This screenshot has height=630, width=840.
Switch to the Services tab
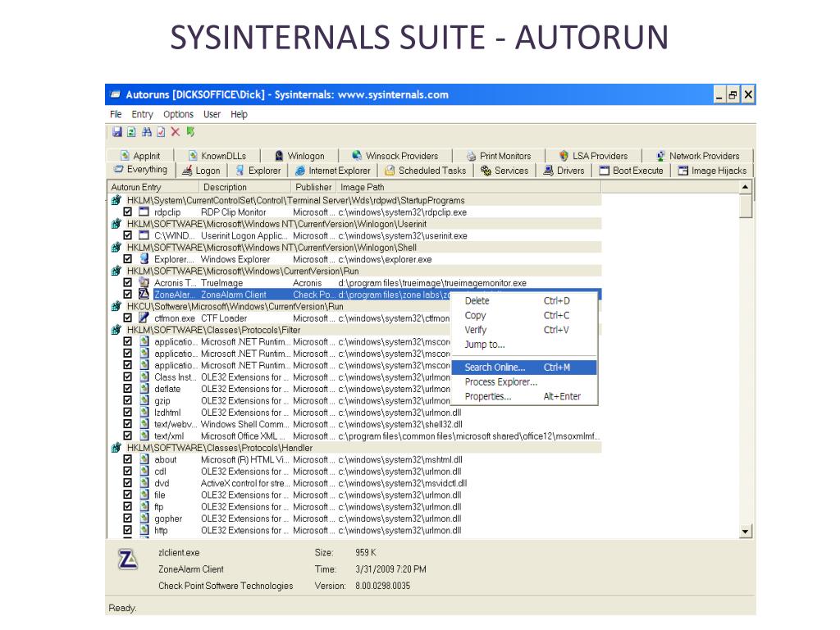(x=504, y=171)
